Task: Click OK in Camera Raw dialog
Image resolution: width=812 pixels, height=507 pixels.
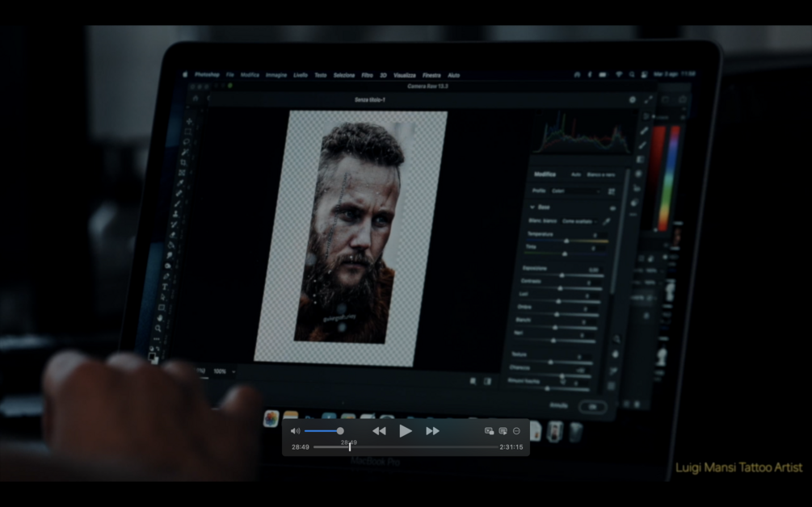Action: [x=592, y=407]
